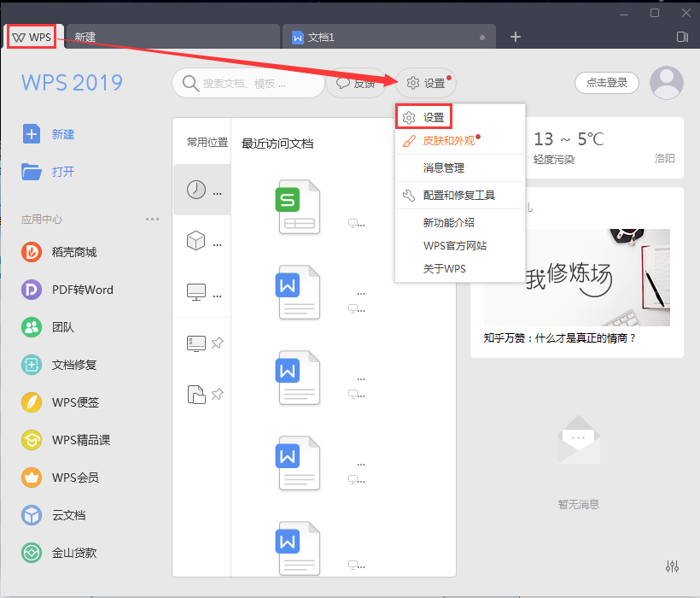Open the 修炼场 article image

(x=577, y=278)
